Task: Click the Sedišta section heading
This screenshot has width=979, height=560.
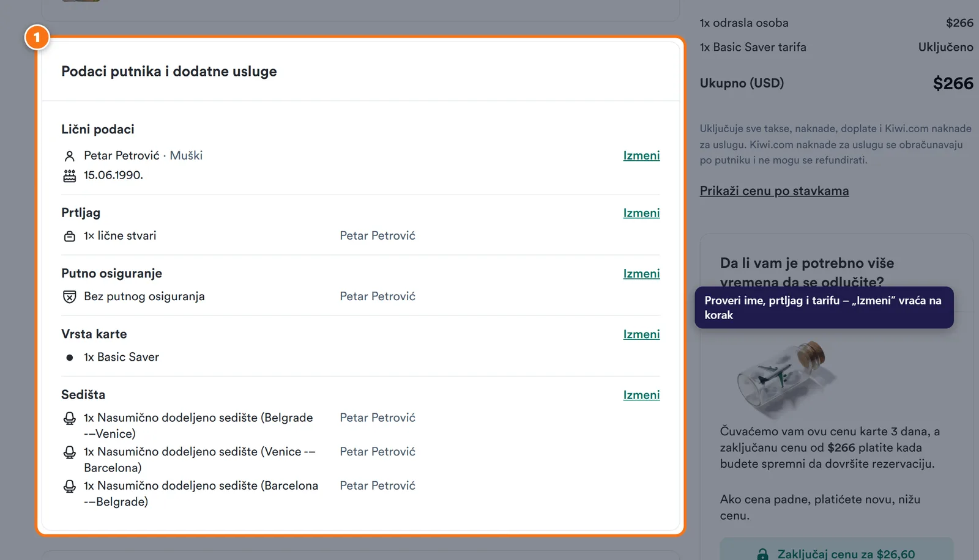Action: [x=83, y=395]
